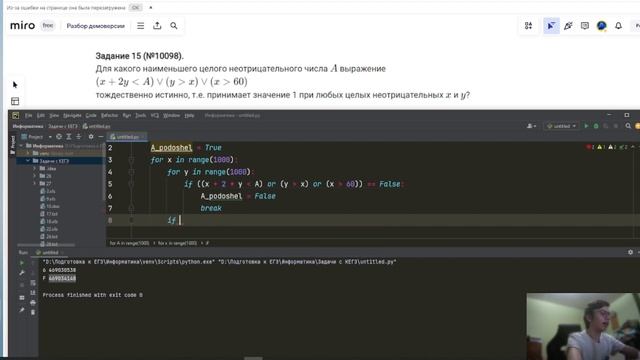Open the untitled run configuration dropdown

(562, 126)
